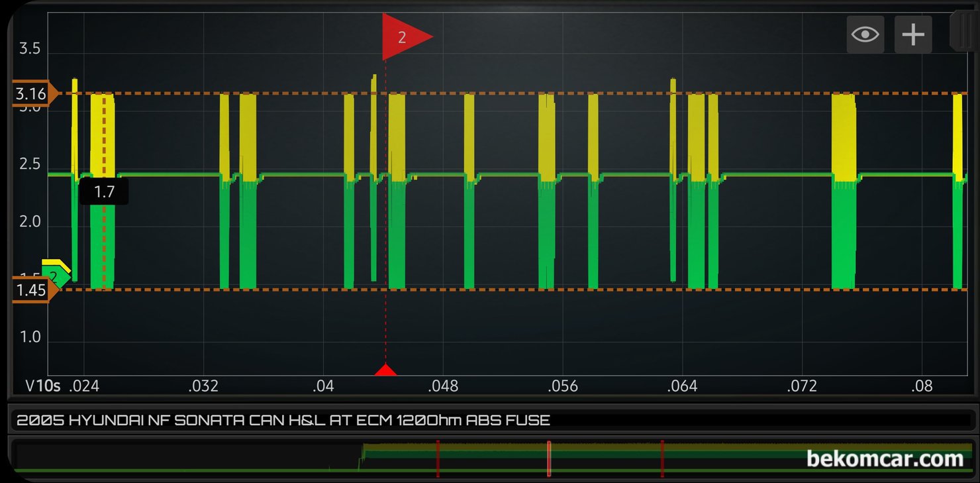Click the .048 time axis label
The width and height of the screenshot is (980, 483).
tap(443, 386)
